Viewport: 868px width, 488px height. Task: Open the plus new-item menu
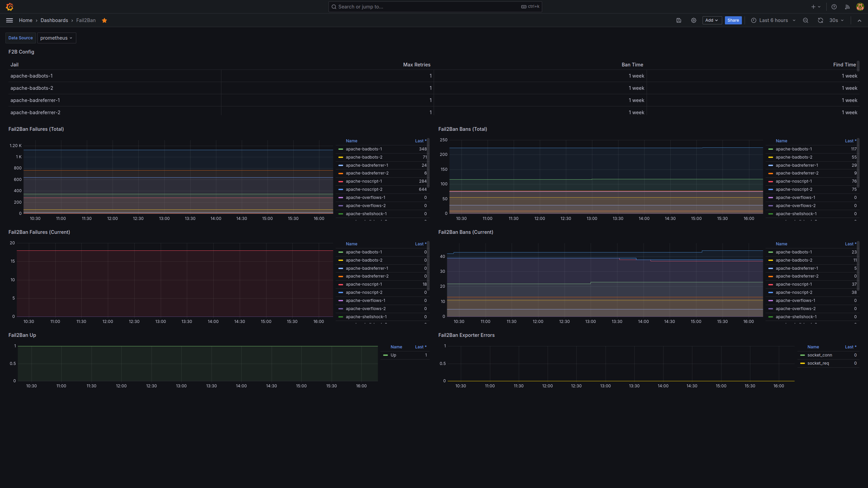point(816,7)
